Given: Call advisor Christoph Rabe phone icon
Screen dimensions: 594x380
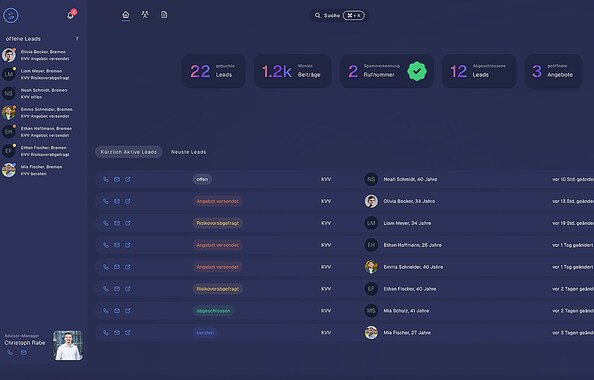Looking at the screenshot, I should point(10,352).
